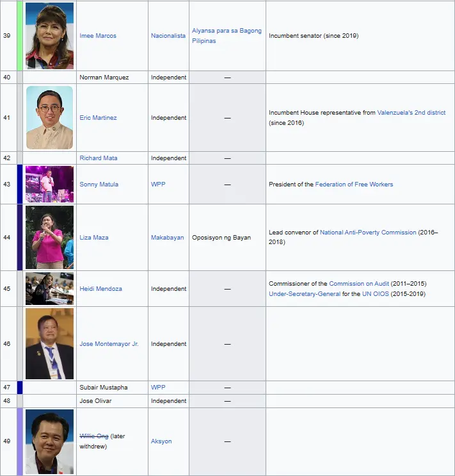Select the text (since 2016)
This screenshot has width=455, height=476.
[286, 122]
